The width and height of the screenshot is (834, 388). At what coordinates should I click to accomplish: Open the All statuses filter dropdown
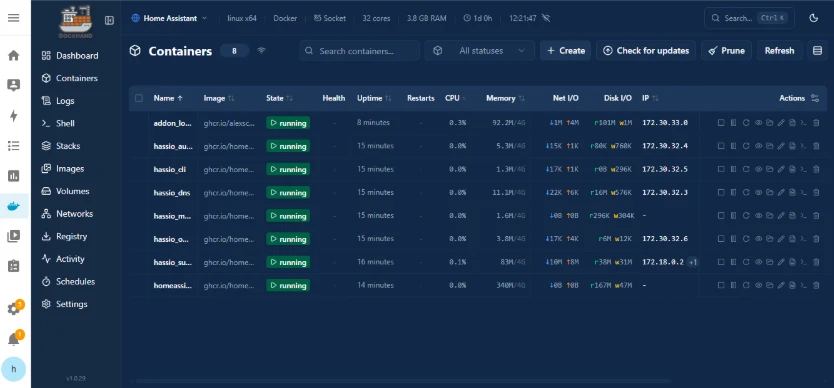(x=480, y=51)
